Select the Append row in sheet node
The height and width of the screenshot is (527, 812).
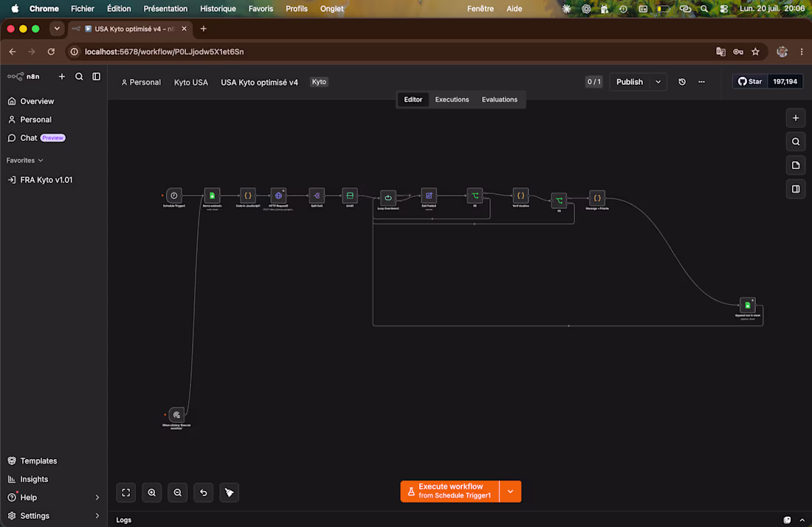[x=747, y=306]
